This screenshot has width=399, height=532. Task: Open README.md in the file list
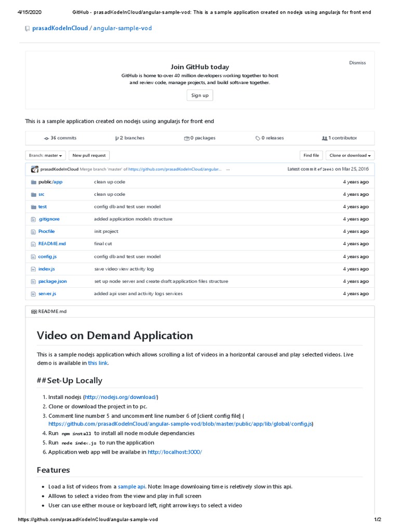click(52, 244)
